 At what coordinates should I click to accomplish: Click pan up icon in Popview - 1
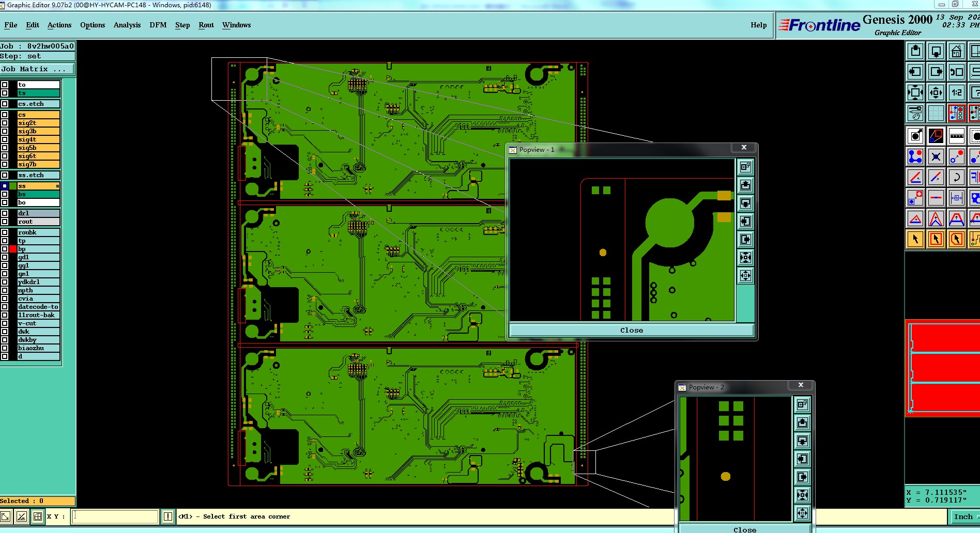745,185
